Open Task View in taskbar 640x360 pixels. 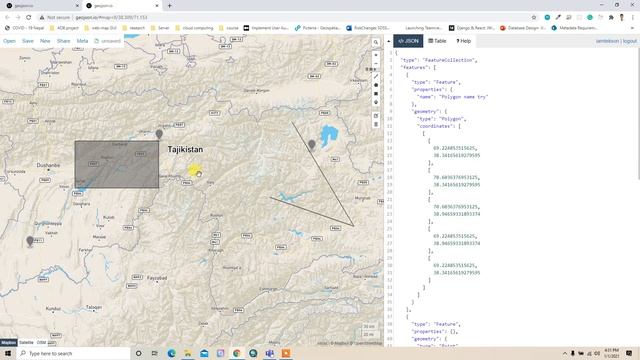[x=155, y=353]
